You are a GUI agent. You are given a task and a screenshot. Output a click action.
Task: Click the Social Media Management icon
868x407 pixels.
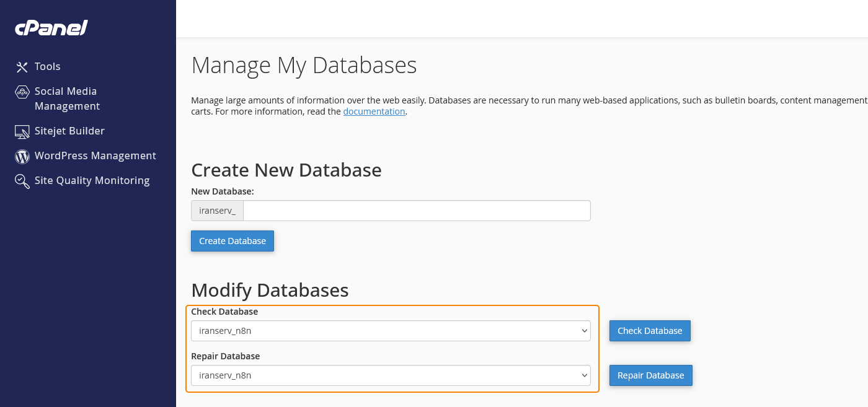tap(22, 91)
